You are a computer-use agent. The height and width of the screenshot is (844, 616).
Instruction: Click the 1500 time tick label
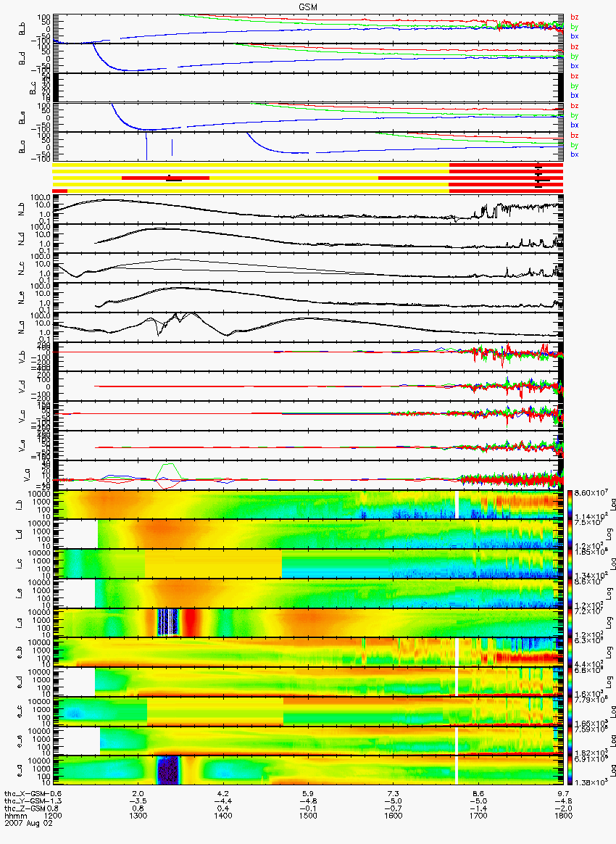(308, 816)
